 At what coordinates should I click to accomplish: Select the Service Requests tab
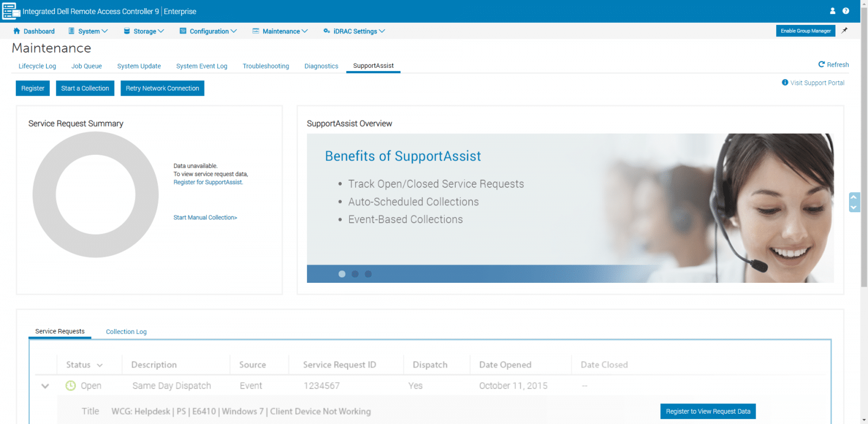click(x=60, y=331)
